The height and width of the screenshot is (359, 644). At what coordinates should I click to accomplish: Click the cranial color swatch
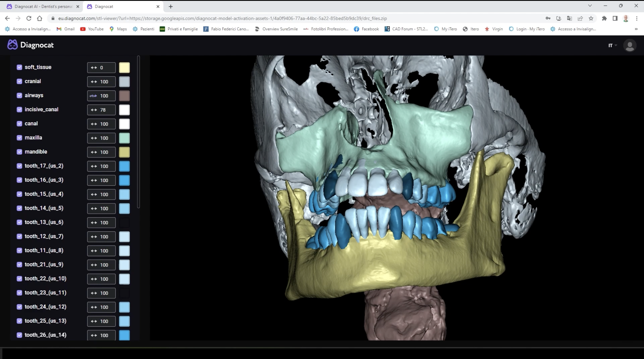click(x=124, y=82)
